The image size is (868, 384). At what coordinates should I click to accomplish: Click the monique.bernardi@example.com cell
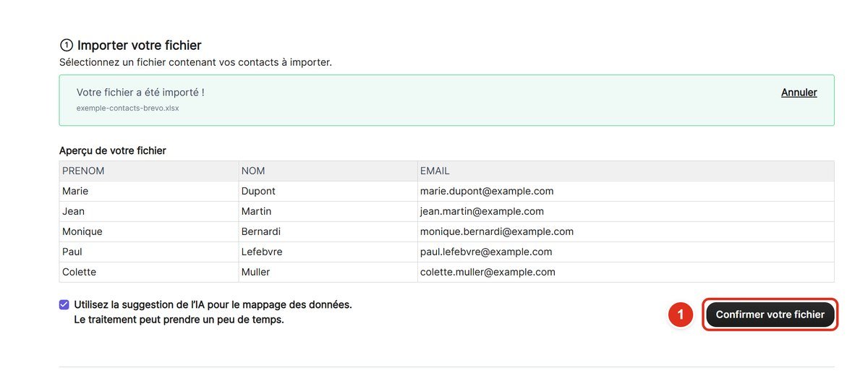pyautogui.click(x=626, y=232)
